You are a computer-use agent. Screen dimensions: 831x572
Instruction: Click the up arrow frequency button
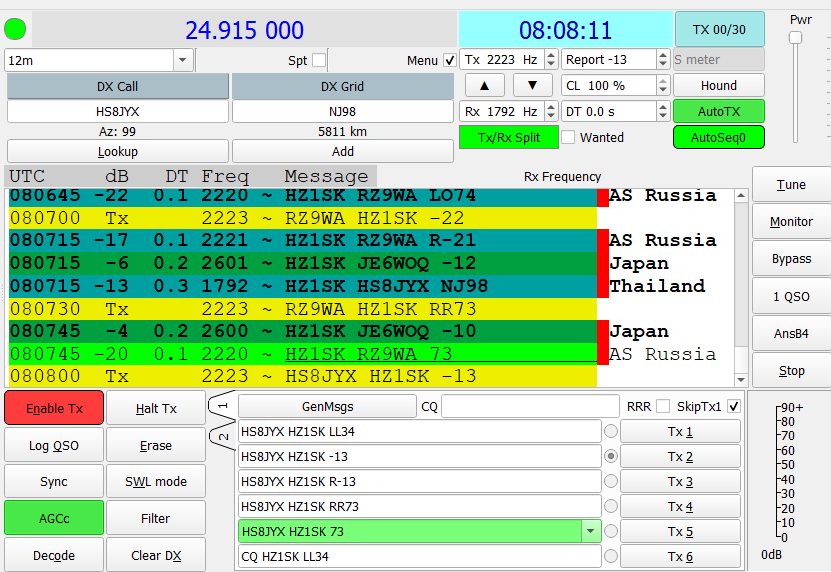(x=484, y=85)
